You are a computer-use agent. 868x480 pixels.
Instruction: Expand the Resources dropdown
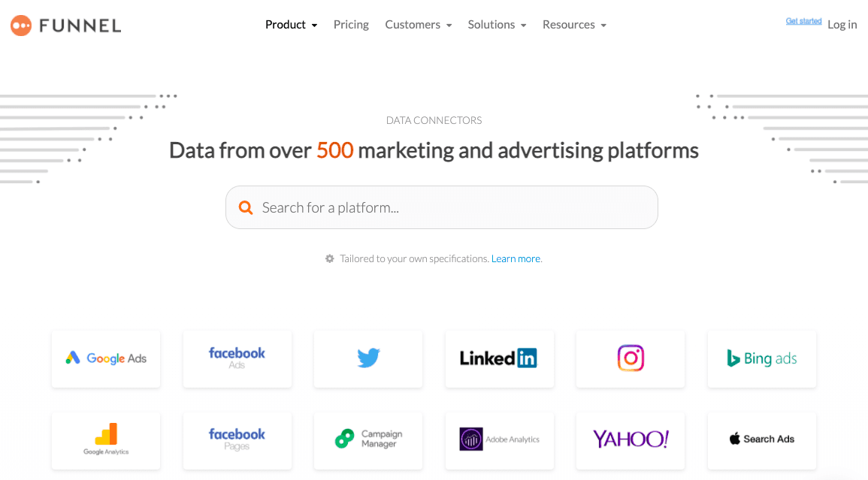[574, 24]
